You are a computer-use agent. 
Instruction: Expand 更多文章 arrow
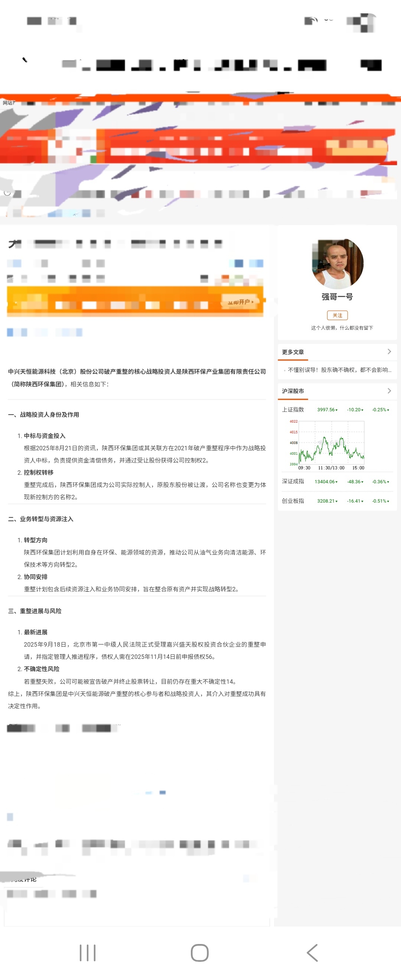[389, 352]
